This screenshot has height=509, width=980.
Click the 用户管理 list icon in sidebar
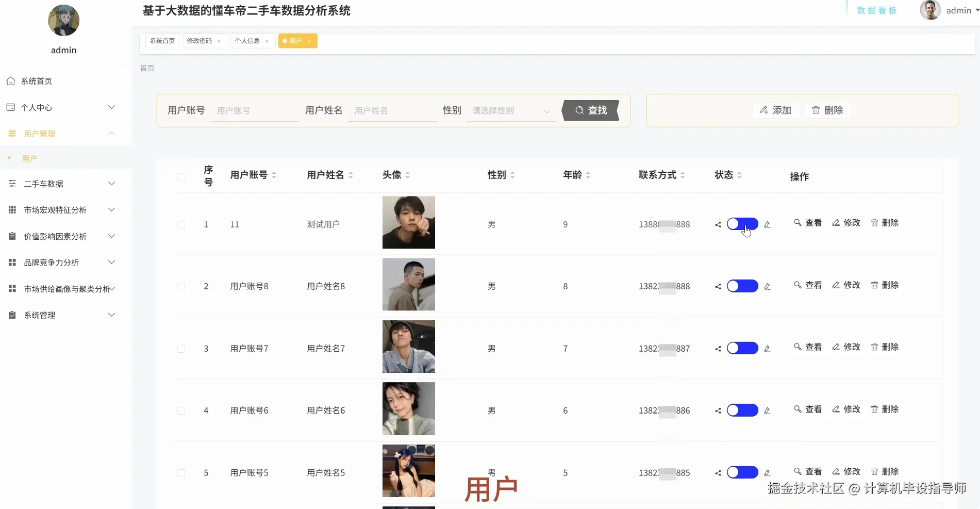coord(12,134)
